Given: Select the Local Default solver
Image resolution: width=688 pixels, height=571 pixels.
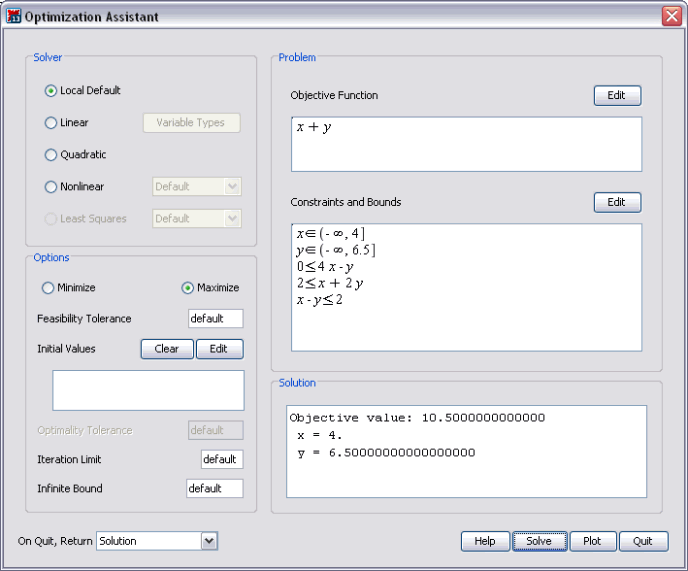Looking at the screenshot, I should [x=51, y=91].
